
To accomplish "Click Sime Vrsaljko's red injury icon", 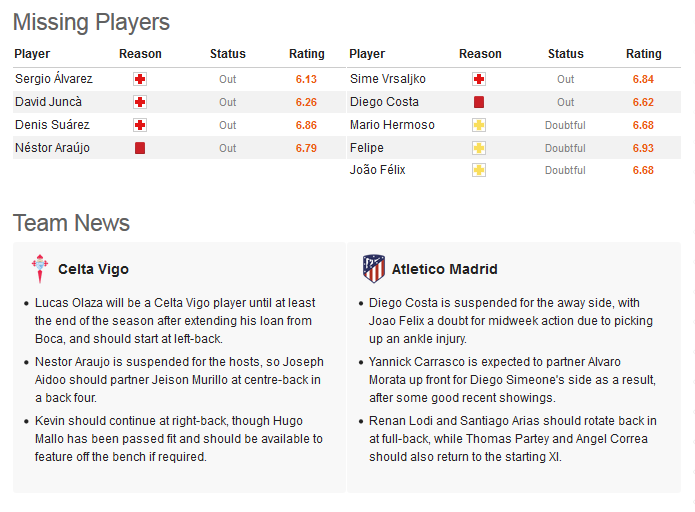I will tap(479, 79).
